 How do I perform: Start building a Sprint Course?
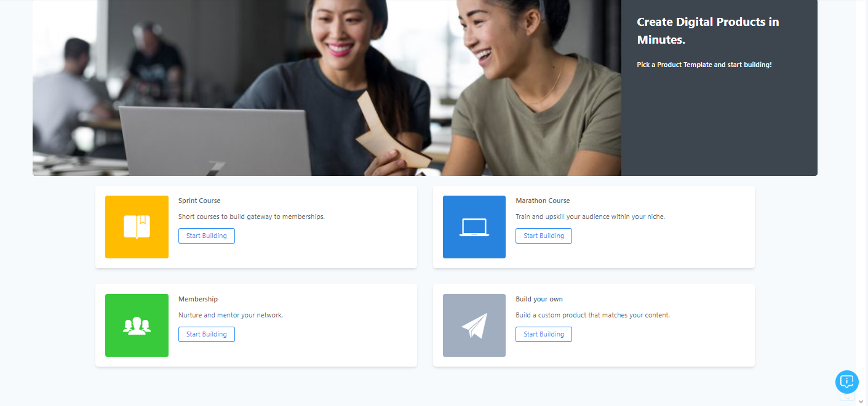[207, 236]
